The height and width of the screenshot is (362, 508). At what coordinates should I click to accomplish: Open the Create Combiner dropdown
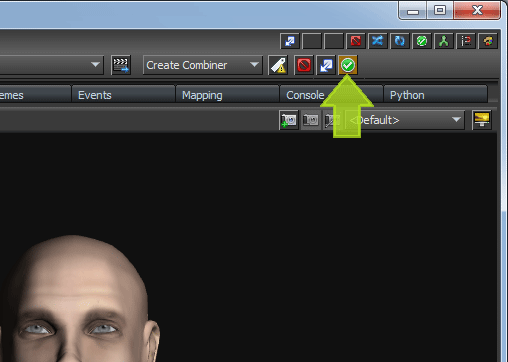click(203, 65)
